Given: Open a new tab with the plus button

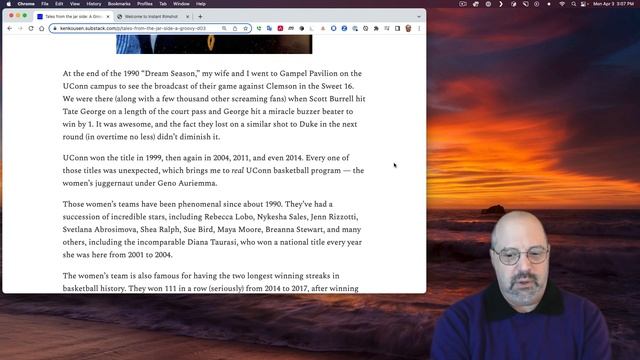Looking at the screenshot, I should (x=200, y=17).
